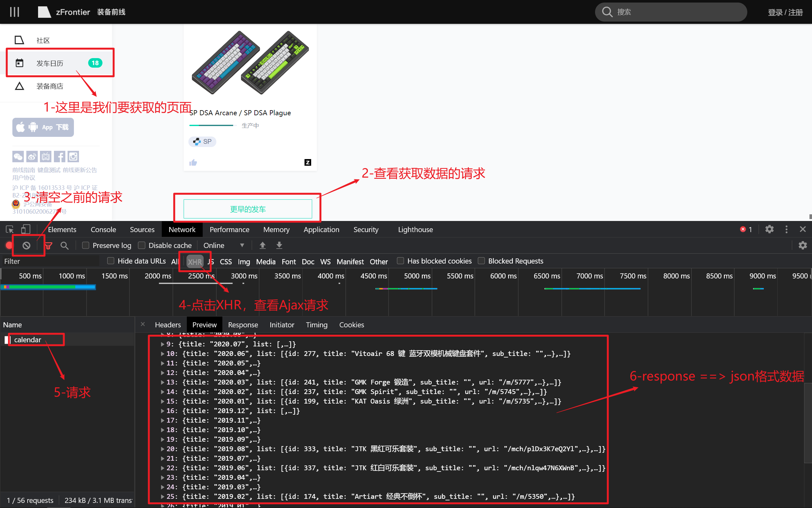The image size is (812, 508).
Task: Expand entry 25 titled 2019.02
Action: (x=162, y=497)
